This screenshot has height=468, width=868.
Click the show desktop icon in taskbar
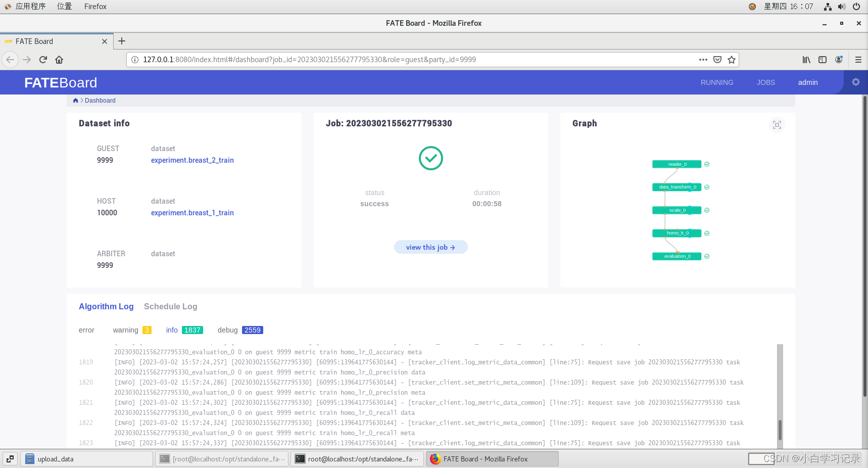pos(10,459)
